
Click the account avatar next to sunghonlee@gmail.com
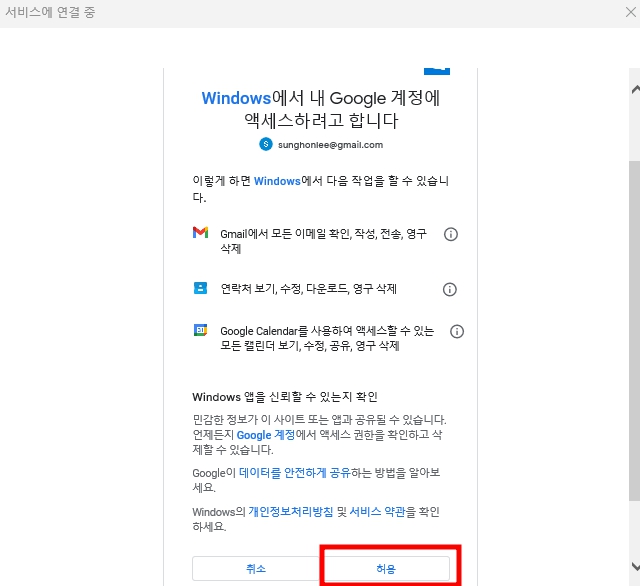(266, 144)
